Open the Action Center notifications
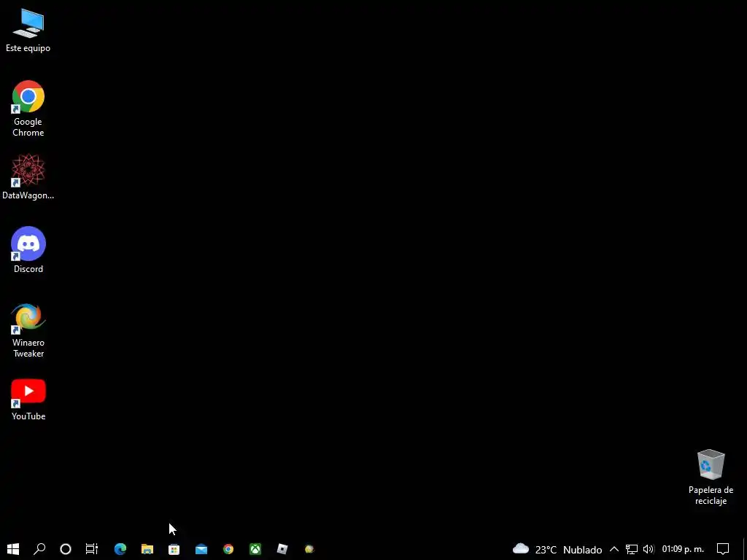 tap(723, 549)
